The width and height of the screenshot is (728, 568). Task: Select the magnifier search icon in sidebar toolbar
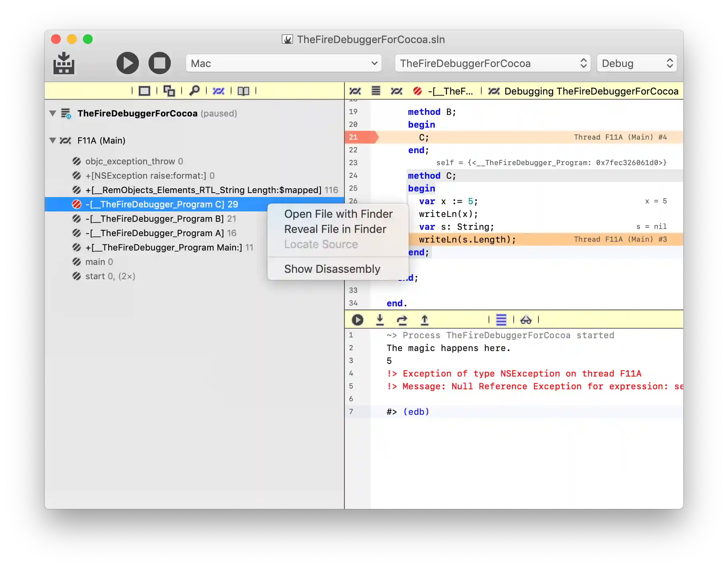pos(194,91)
